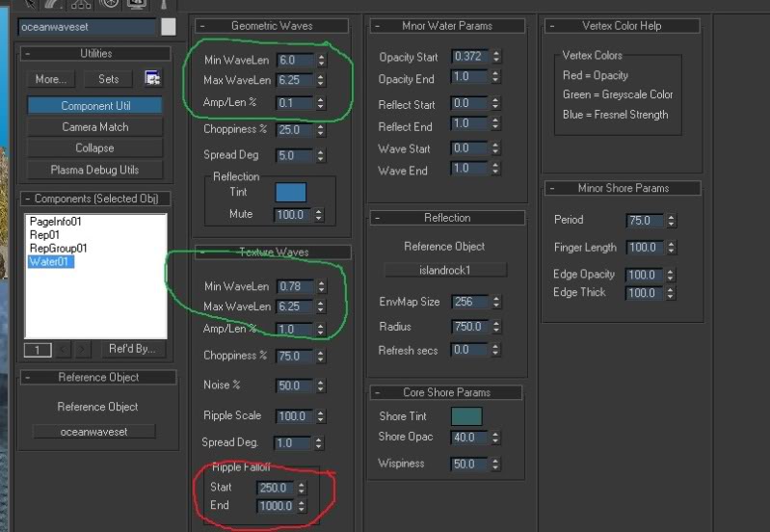Adjust the Wispiness spinner

(495, 465)
